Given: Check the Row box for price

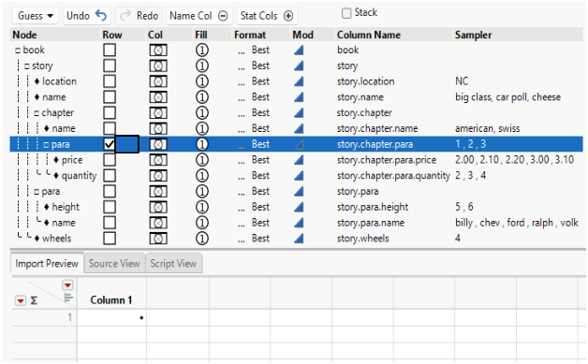Looking at the screenshot, I should coord(110,160).
